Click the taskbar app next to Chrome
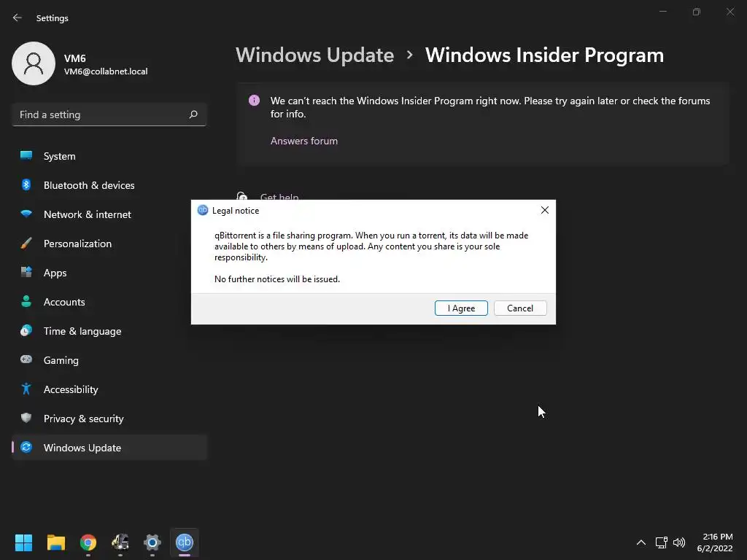This screenshot has height=560, width=747. pos(120,542)
